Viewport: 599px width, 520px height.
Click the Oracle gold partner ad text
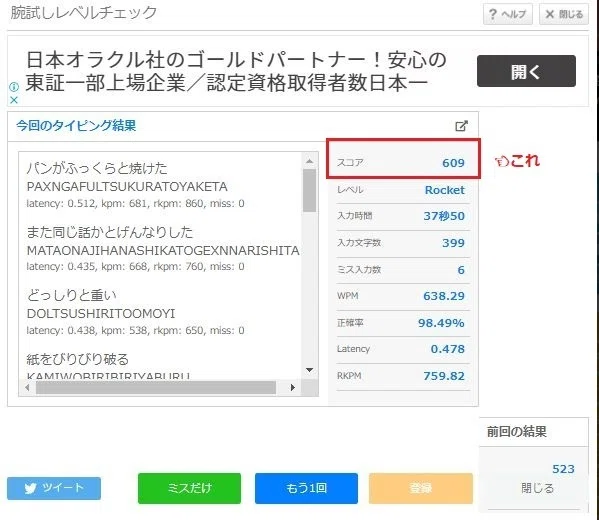point(236,71)
